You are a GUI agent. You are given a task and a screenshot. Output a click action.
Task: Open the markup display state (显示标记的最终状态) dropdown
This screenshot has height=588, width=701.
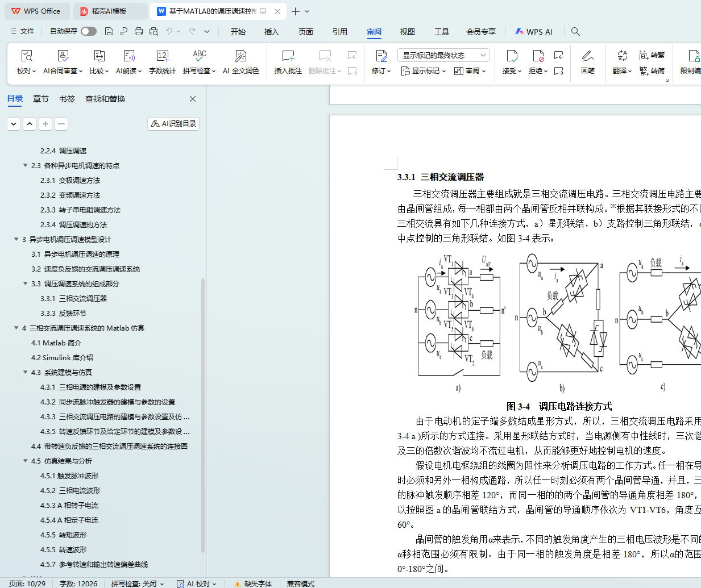coord(443,55)
